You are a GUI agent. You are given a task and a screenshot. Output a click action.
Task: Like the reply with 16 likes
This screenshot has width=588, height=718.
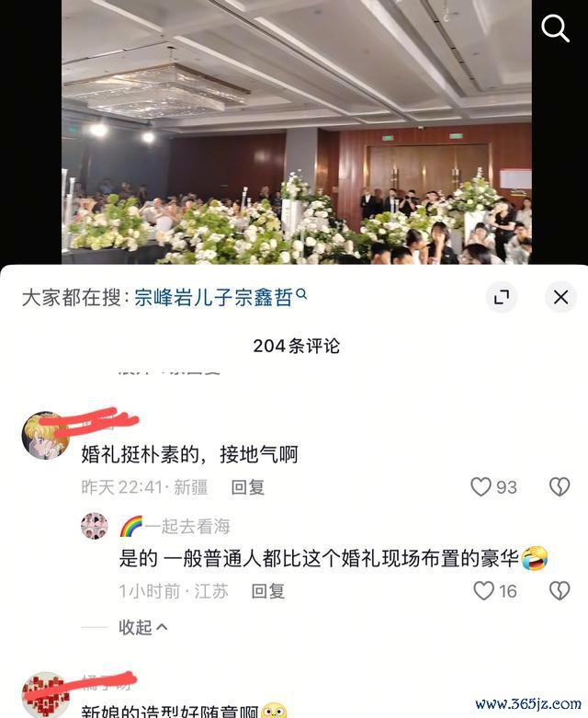[483, 591]
